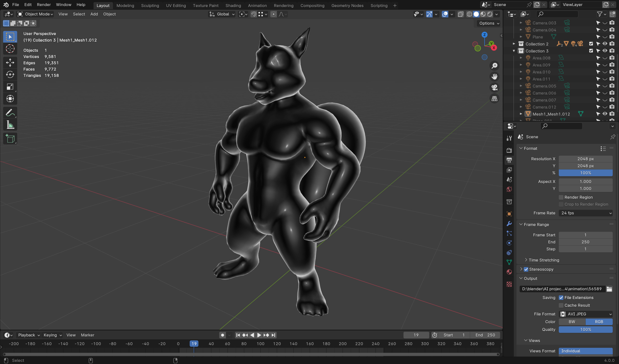Viewport: 619px width, 364px height.
Task: Open Global transform orientation dropdown
Action: point(222,14)
